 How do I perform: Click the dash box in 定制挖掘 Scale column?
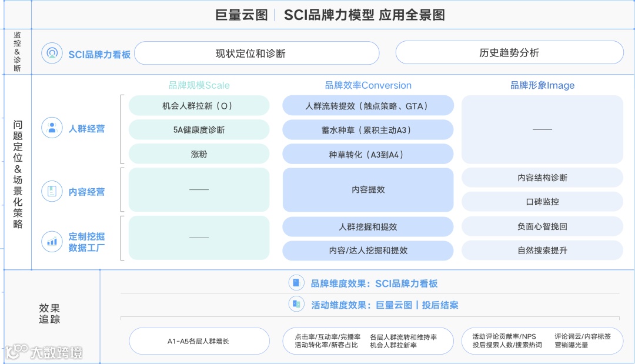click(199, 238)
